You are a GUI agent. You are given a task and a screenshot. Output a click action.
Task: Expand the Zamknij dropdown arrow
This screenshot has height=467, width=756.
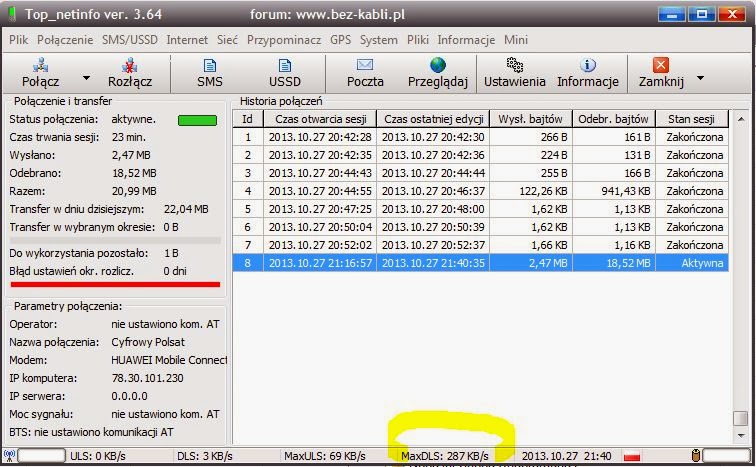click(x=701, y=78)
